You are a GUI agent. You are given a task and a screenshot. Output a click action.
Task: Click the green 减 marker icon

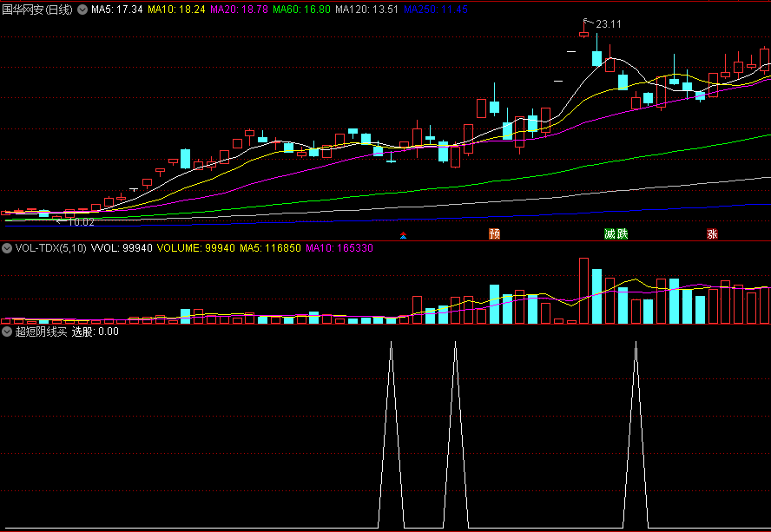click(x=610, y=234)
